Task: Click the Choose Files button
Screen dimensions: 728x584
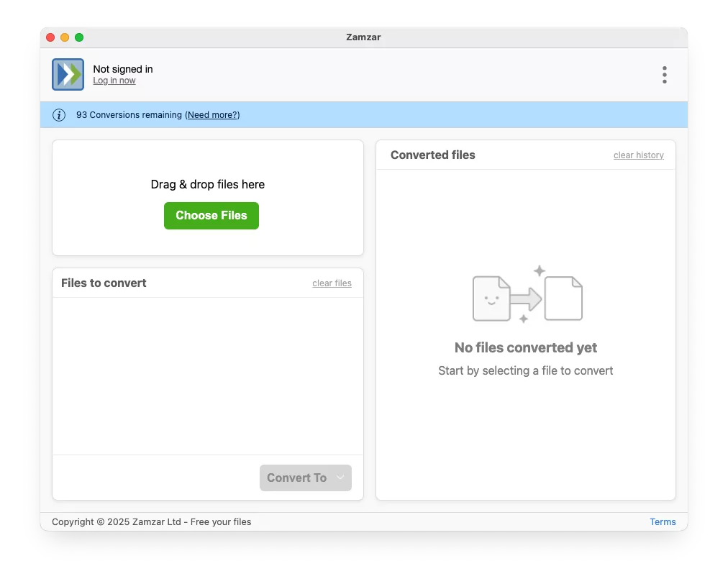Action: click(211, 215)
